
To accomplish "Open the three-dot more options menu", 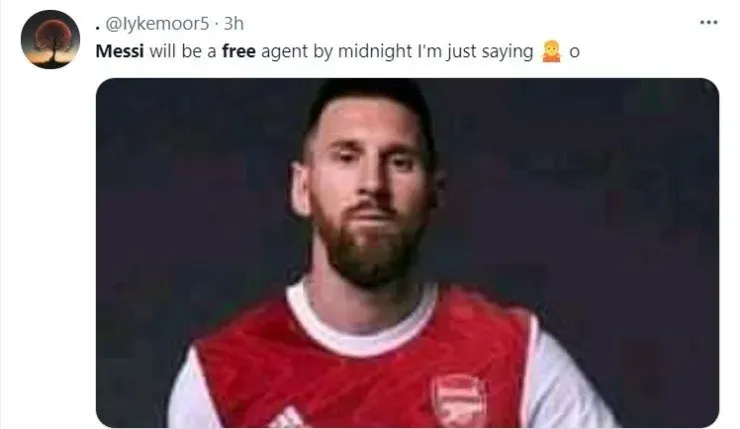I will pyautogui.click(x=708, y=22).
